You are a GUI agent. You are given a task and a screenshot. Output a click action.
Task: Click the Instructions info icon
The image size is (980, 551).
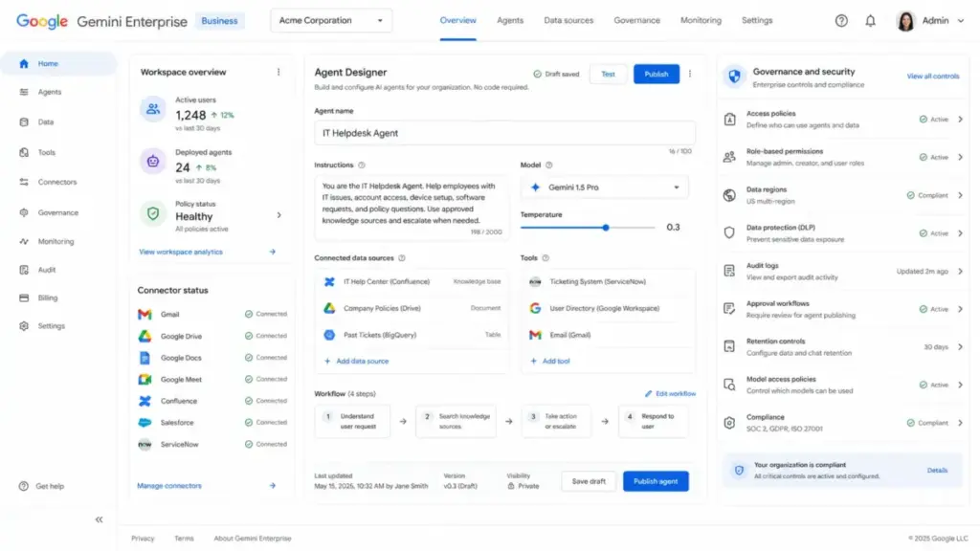click(x=361, y=165)
